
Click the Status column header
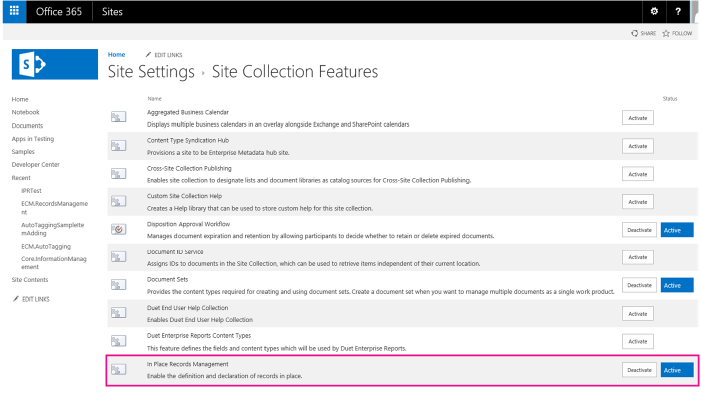point(670,98)
